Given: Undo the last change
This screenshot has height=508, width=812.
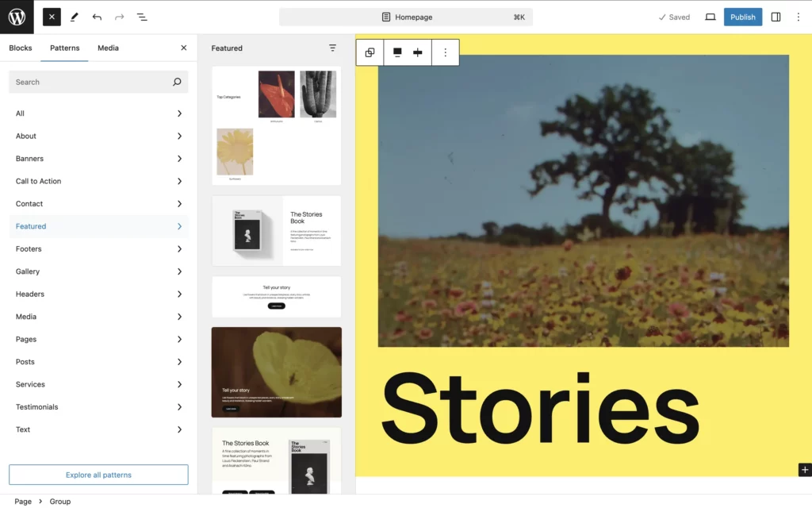Looking at the screenshot, I should [x=97, y=17].
